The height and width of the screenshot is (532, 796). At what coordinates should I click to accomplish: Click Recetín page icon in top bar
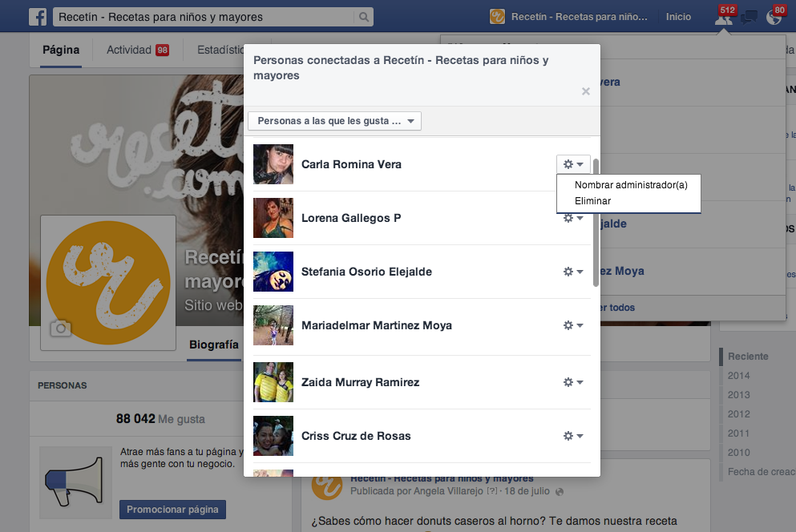(497, 17)
